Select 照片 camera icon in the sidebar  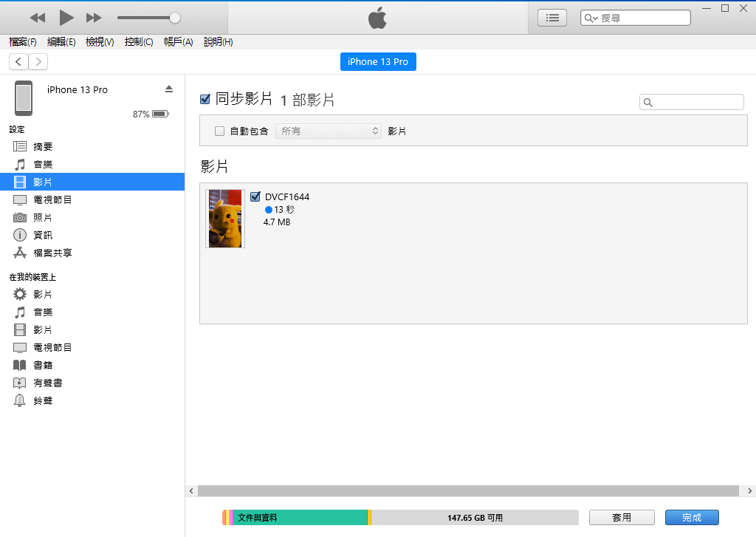21,217
